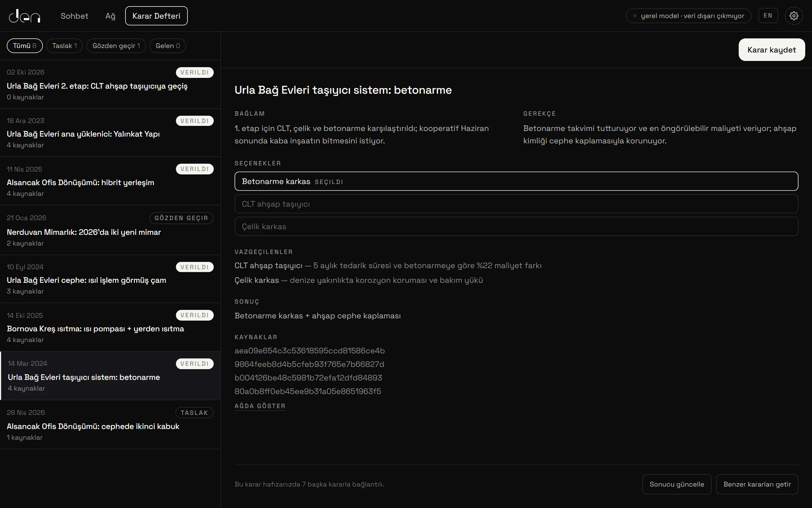Select Urla Bağ Evleri taşıyıcı sistem: betonarme entry
812x508 pixels.
point(110,376)
